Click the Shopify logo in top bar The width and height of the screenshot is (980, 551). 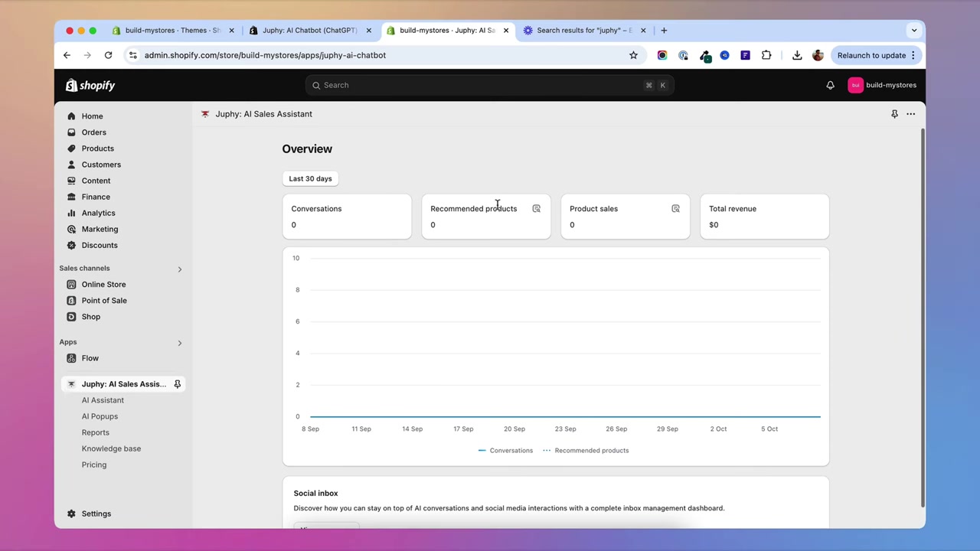tap(90, 85)
